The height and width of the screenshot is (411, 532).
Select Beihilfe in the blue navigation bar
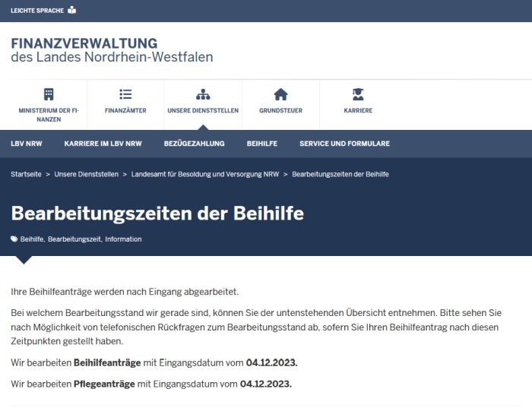click(261, 144)
